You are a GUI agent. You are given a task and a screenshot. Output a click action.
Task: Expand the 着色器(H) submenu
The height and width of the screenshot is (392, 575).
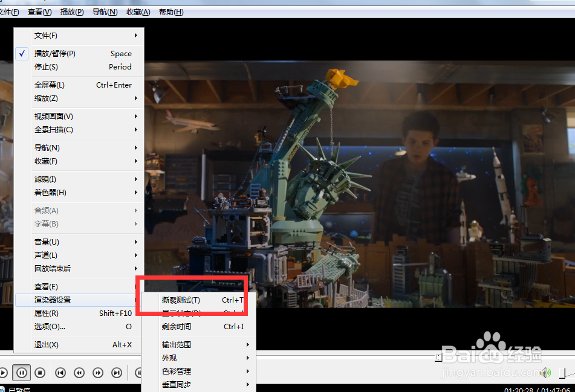(79, 192)
